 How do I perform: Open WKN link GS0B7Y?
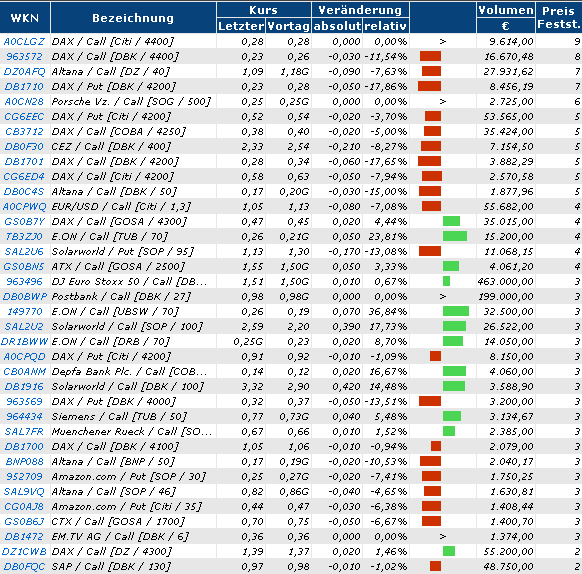(24, 222)
